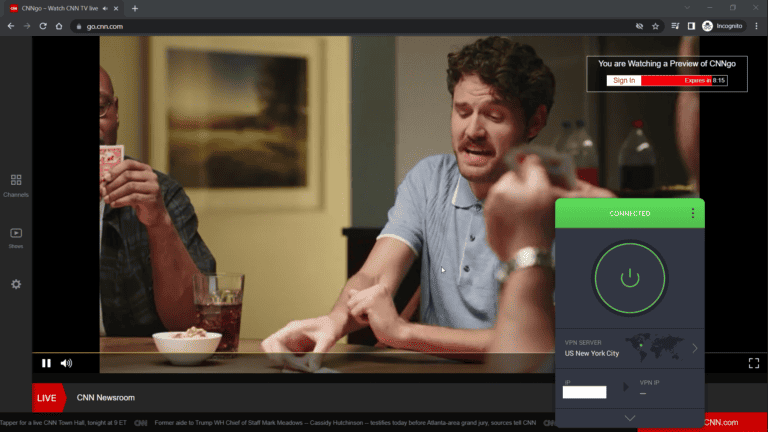
Task: Click the video progress line
Action: point(293,353)
